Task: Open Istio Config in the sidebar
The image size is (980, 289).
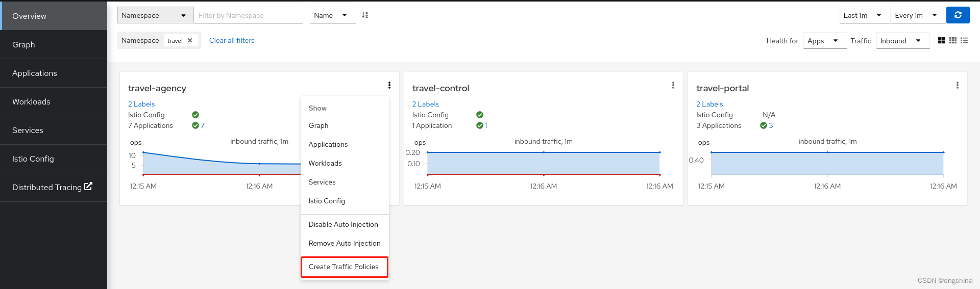Action: point(54,159)
